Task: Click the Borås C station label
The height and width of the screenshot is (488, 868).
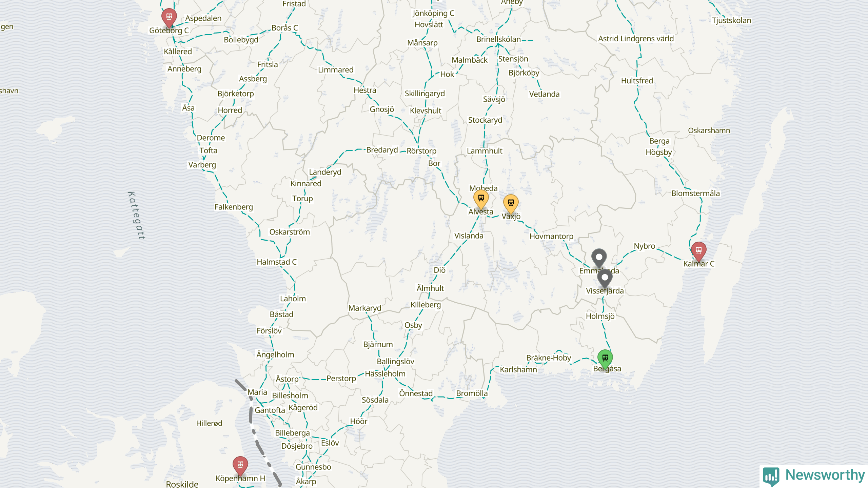Action: [284, 28]
